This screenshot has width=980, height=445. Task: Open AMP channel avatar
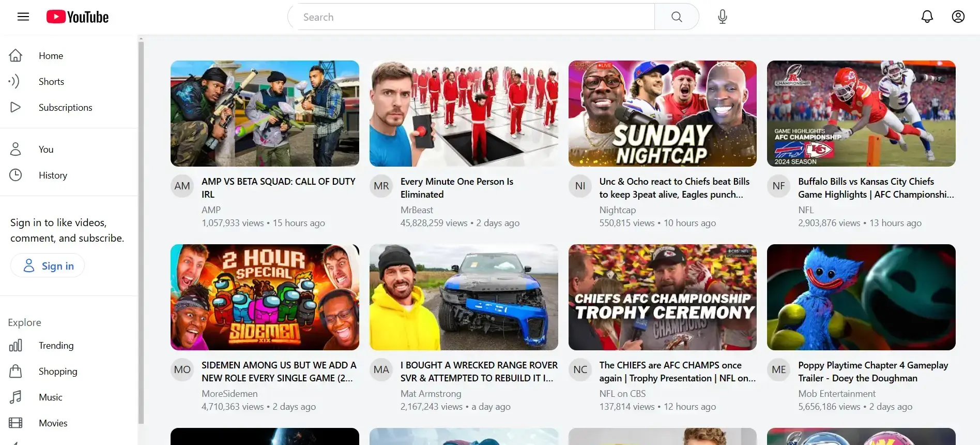pyautogui.click(x=182, y=186)
